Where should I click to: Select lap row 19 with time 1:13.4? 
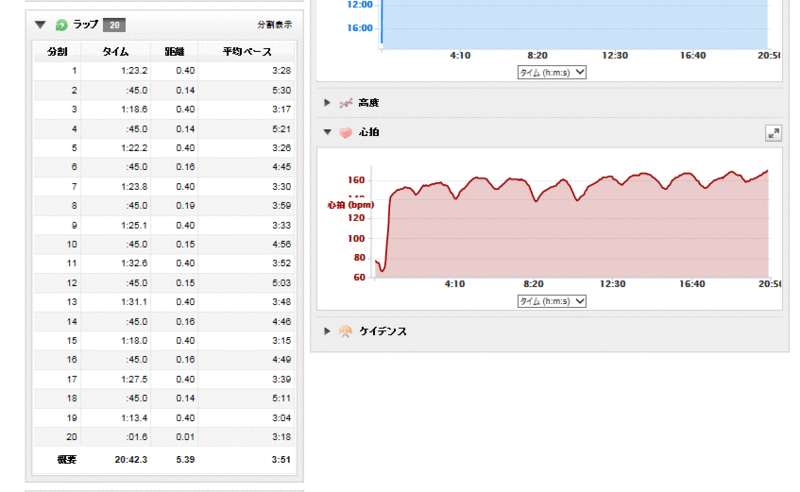click(165, 417)
